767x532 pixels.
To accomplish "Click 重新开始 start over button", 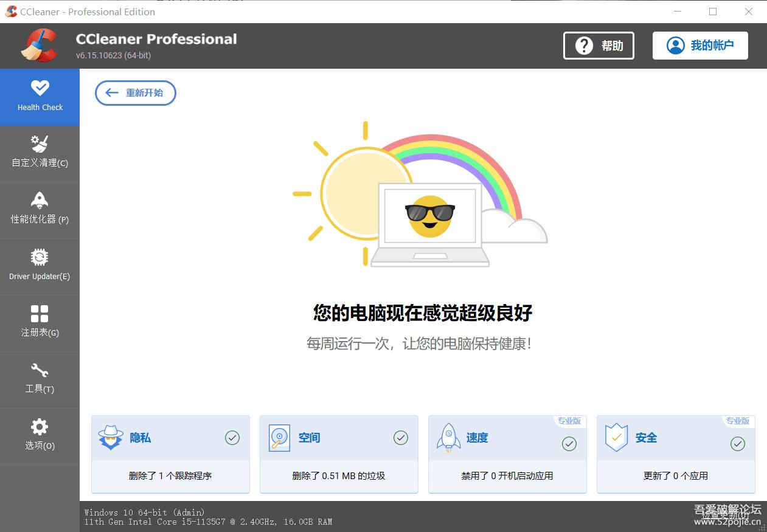I will 135,93.
